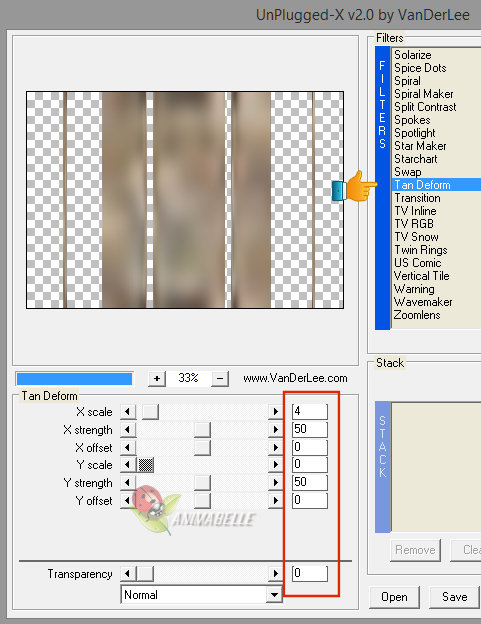The width and height of the screenshot is (481, 624).
Task: Click the zoom out minus button
Action: tap(220, 378)
